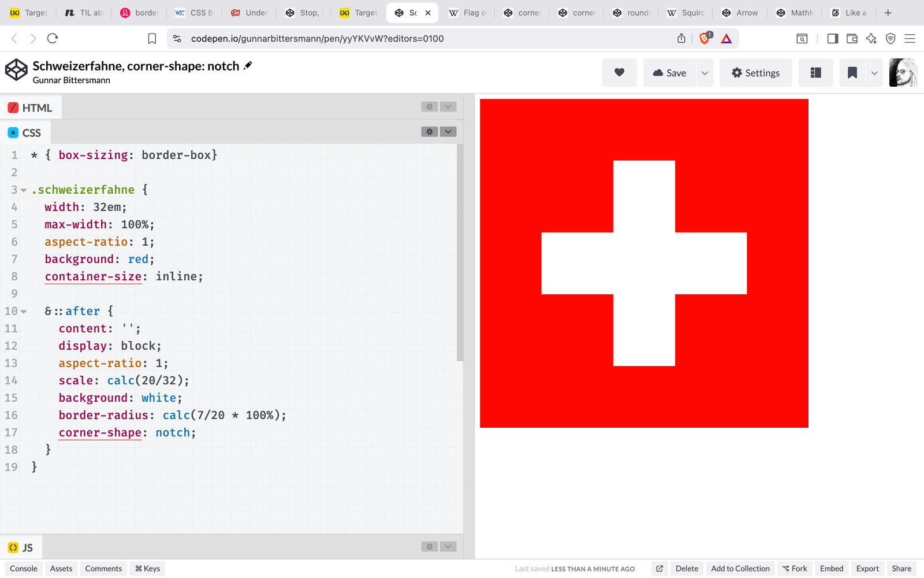The height and width of the screenshot is (578, 924).
Task: Click Add to Collection
Action: point(740,569)
